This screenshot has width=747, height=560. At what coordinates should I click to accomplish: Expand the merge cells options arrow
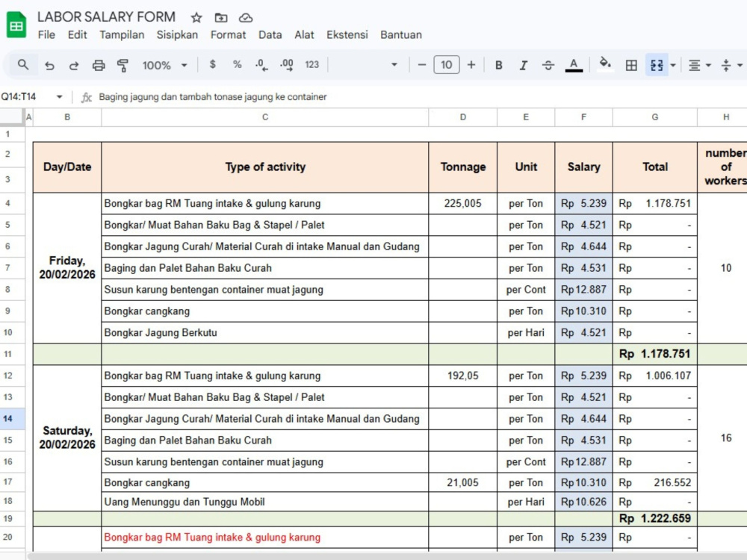[x=673, y=65]
